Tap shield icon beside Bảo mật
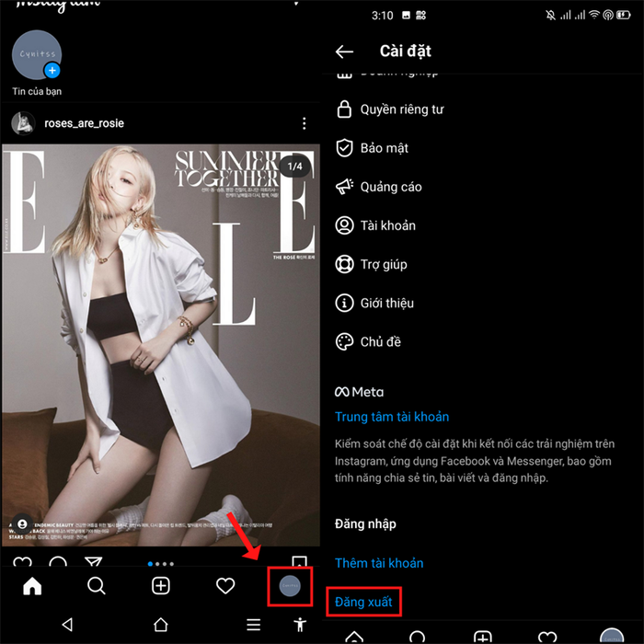This screenshot has width=644, height=644. click(344, 148)
